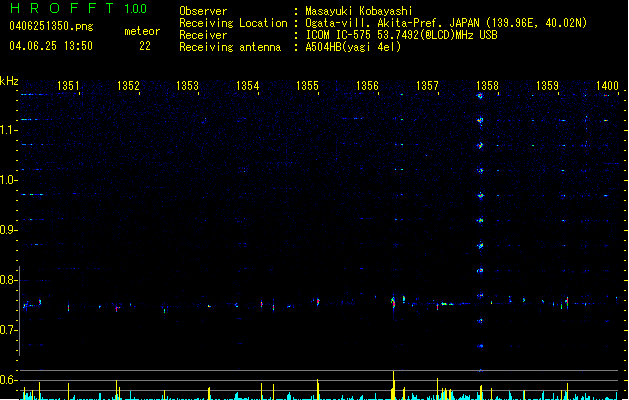Click the meteor count value 22

(145, 46)
